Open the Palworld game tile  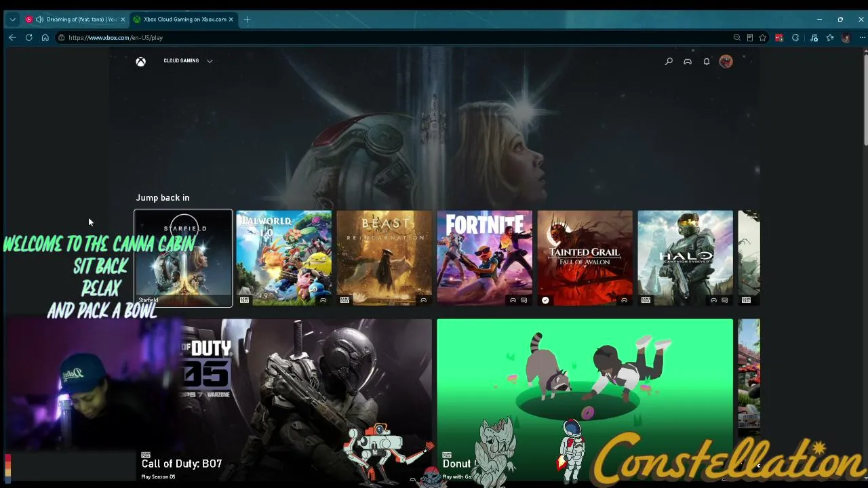(x=284, y=258)
